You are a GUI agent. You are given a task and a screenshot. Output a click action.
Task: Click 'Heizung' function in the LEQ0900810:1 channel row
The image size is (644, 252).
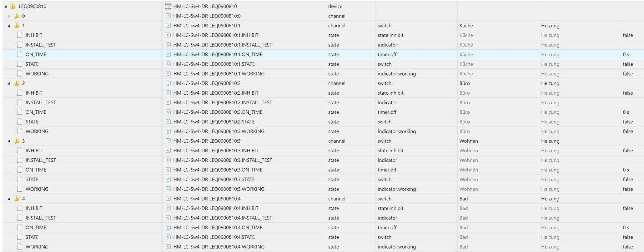pos(550,26)
